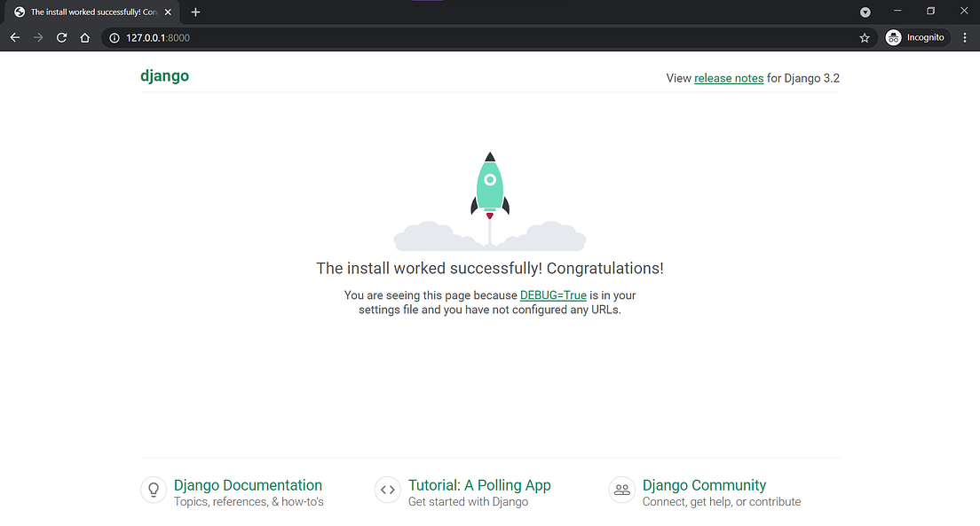Open the downloads indicator in the title bar
The image size is (980, 526).
coord(865,12)
